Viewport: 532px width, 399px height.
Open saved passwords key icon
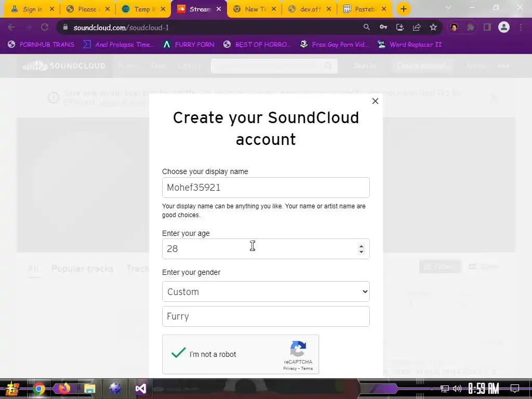383,27
